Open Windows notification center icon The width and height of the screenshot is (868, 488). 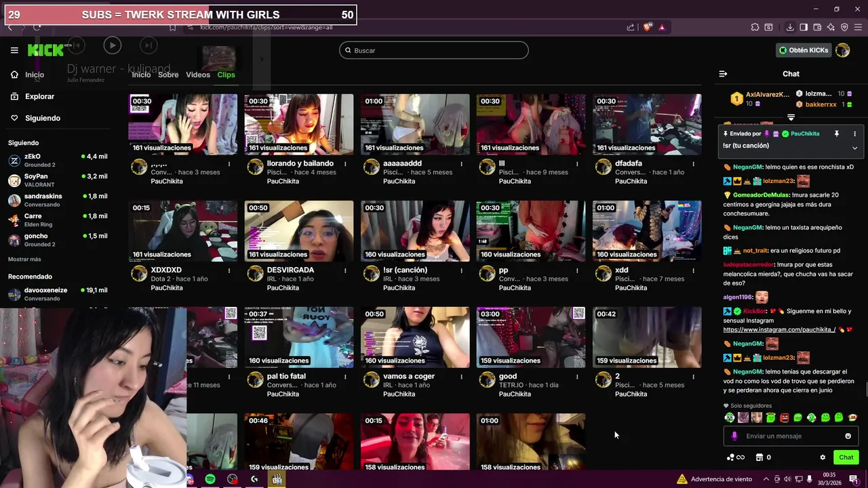853,479
